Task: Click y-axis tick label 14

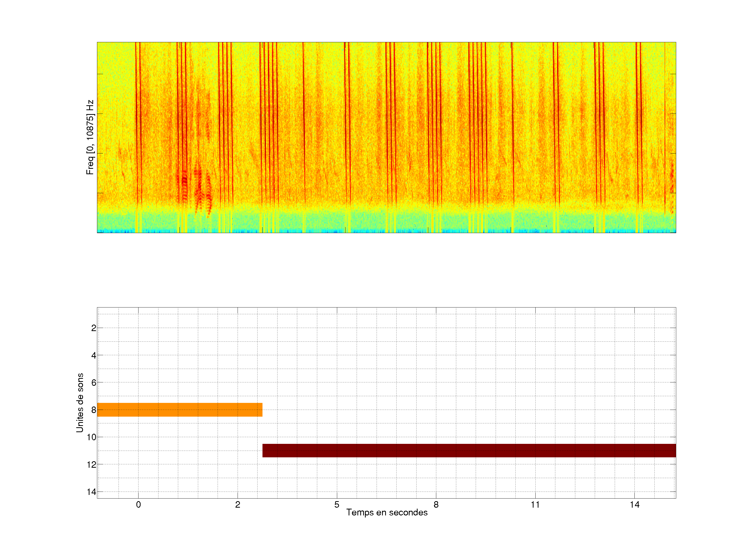Action: [x=92, y=492]
